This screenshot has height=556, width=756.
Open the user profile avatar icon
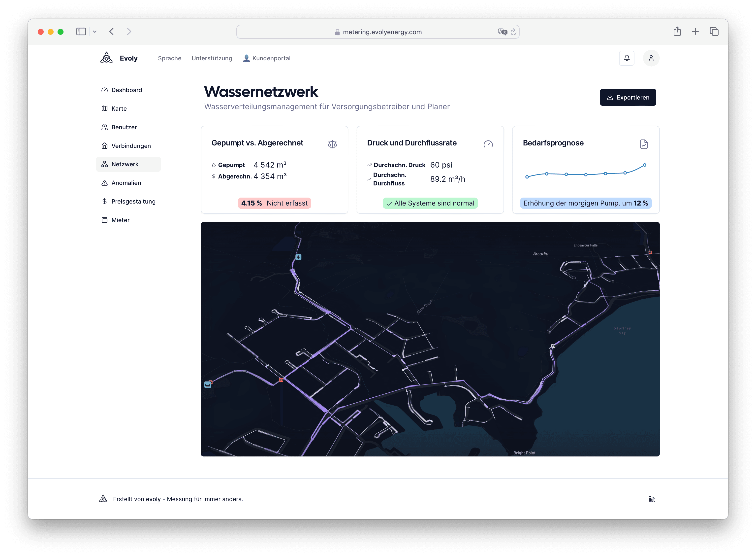(x=651, y=58)
